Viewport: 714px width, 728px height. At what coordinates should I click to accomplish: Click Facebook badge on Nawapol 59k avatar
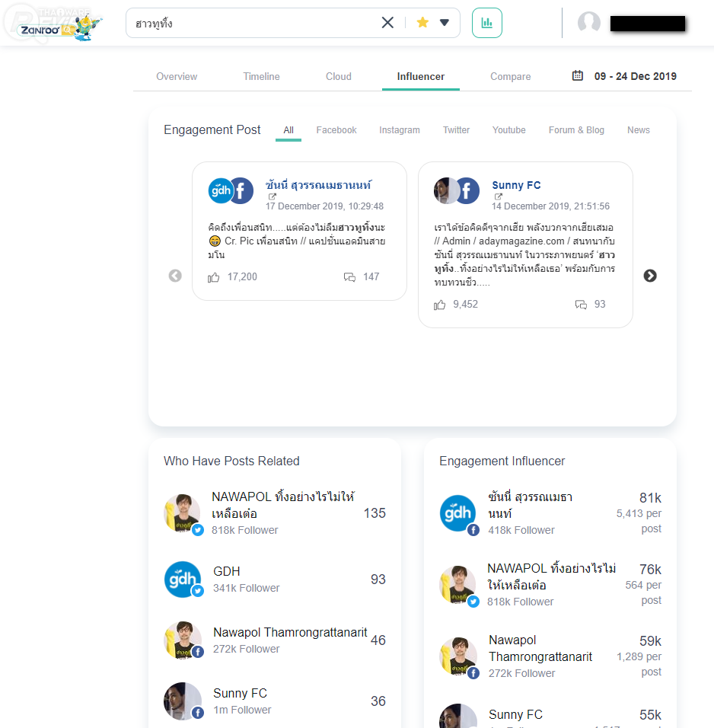(x=473, y=673)
